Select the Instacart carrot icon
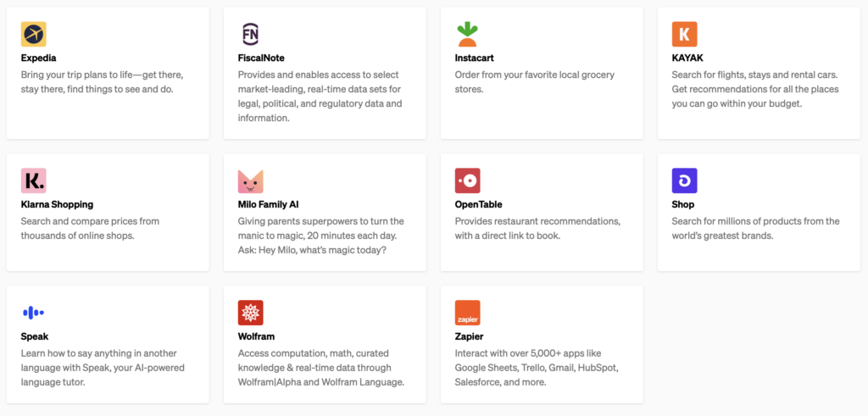Viewport: 868px width, 416px height. pyautogui.click(x=467, y=34)
